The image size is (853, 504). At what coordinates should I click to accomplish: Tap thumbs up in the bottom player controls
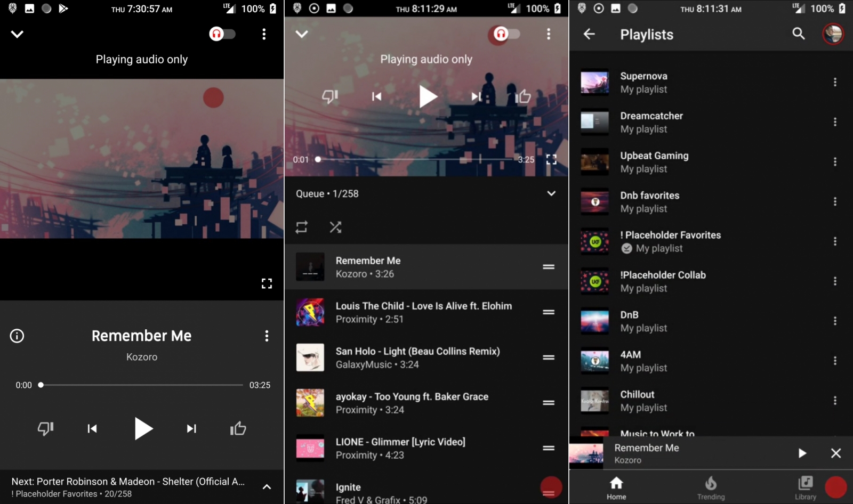pyautogui.click(x=238, y=428)
